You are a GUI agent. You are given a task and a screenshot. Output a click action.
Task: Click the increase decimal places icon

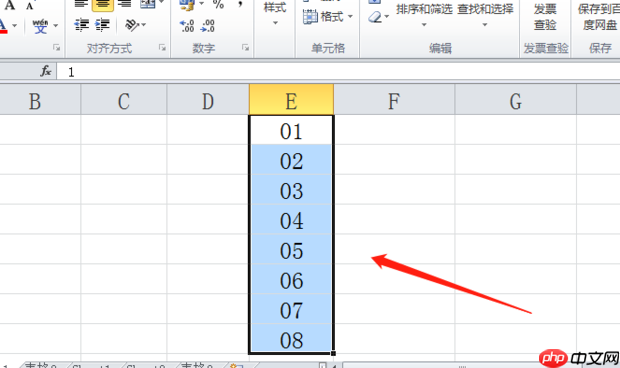coord(187,26)
